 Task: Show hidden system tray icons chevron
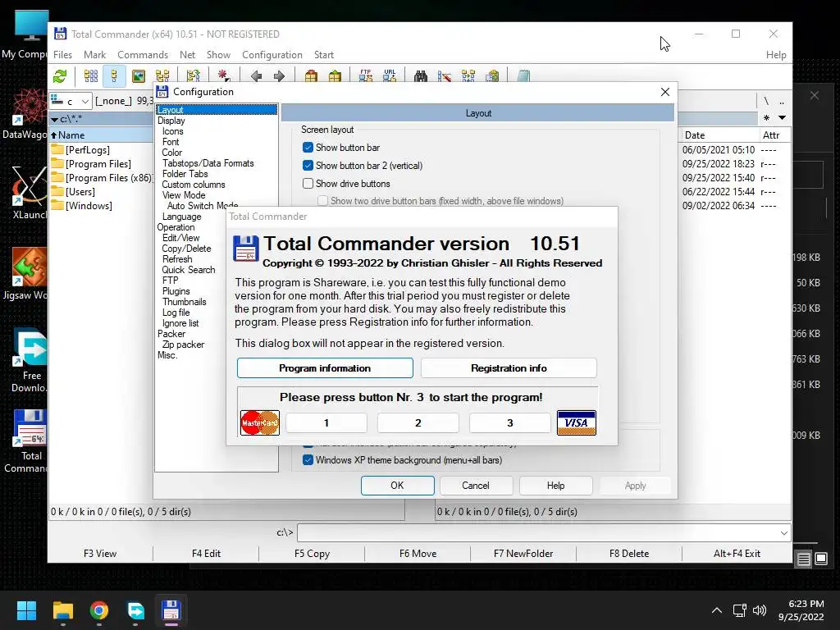pyautogui.click(x=716, y=610)
